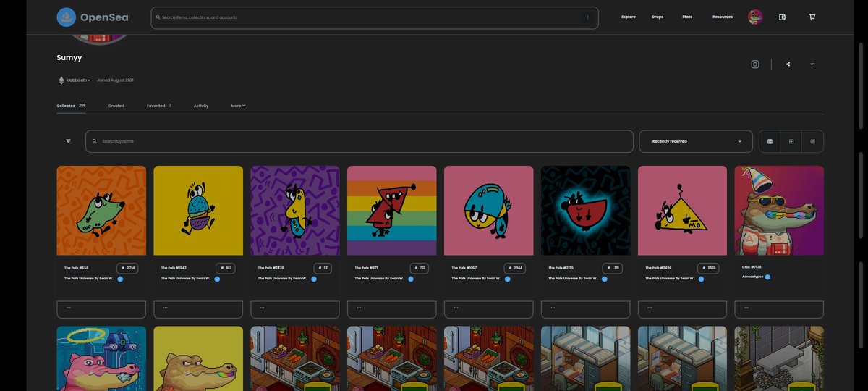Click rarity rank 921 badge
Screen dimensions: 868x391
pyautogui.click(x=322, y=268)
